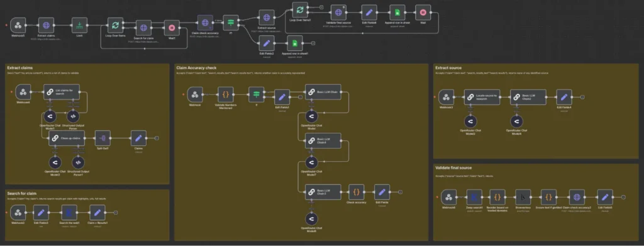Add a node after Loop Over Items1 done output
Screen dimensions: 644x246
click(321, 8)
